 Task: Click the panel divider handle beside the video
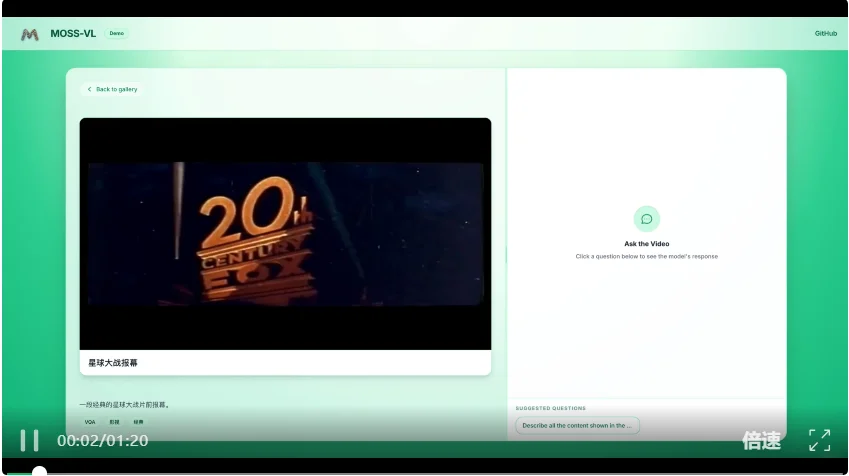[506, 255]
